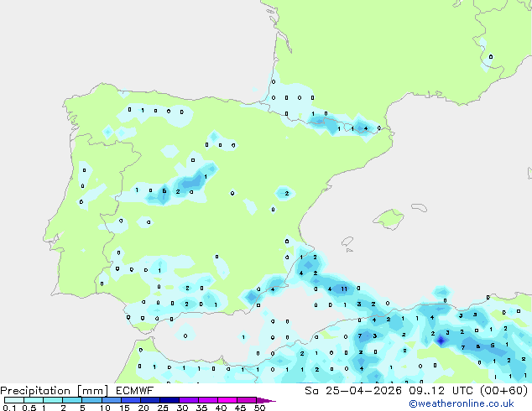Open the weatheronline.co.uk link
Image resolution: width=532 pixels, height=411 pixels.
[x=462, y=403]
